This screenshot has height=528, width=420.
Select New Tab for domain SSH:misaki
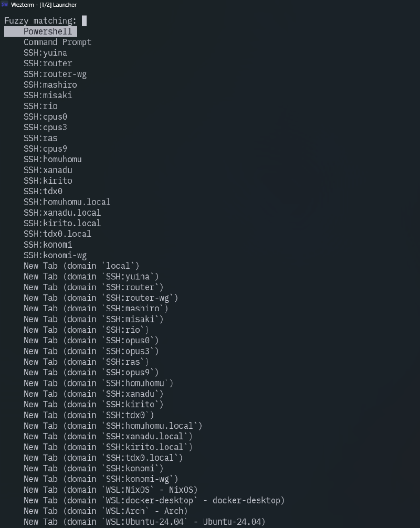93,319
